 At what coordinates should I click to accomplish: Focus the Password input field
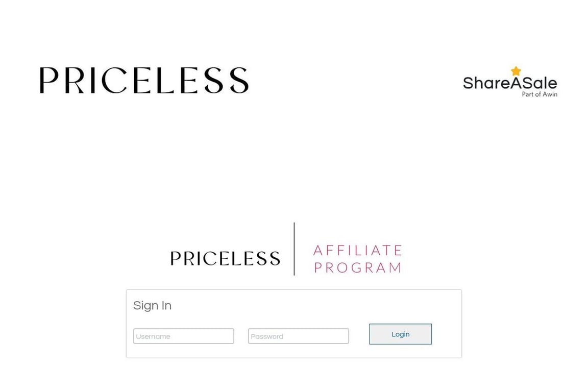click(299, 336)
